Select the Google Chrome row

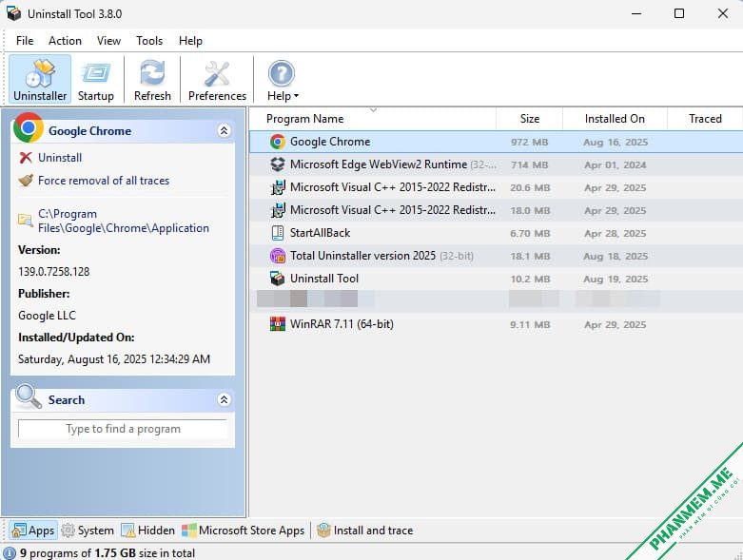coord(496,142)
